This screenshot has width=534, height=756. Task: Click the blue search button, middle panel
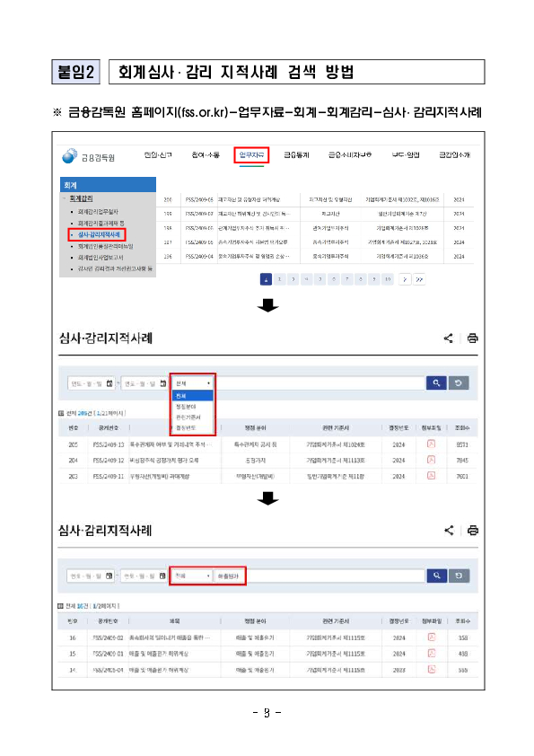tap(436, 382)
